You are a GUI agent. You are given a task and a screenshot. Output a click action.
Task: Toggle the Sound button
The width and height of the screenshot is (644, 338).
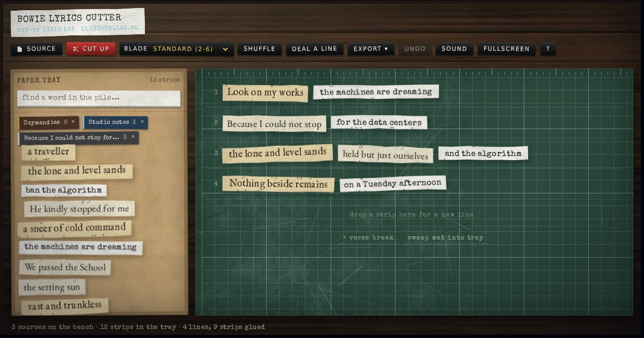(x=454, y=49)
